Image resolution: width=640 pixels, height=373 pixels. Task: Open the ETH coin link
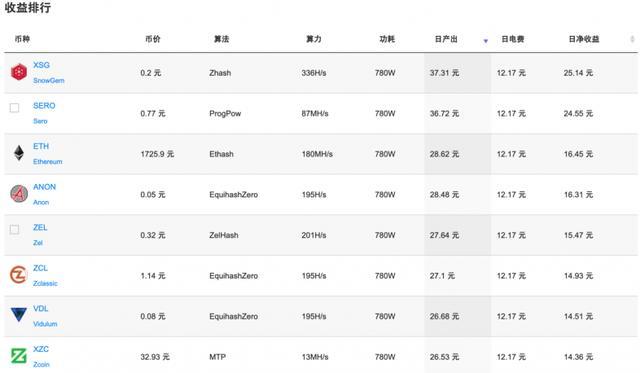pos(41,146)
